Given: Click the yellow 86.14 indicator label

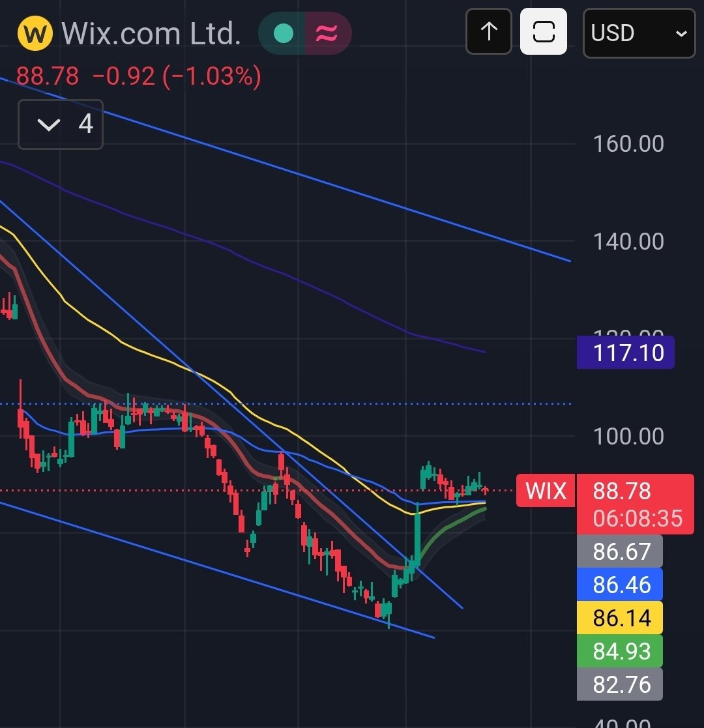Looking at the screenshot, I should pyautogui.click(x=619, y=617).
